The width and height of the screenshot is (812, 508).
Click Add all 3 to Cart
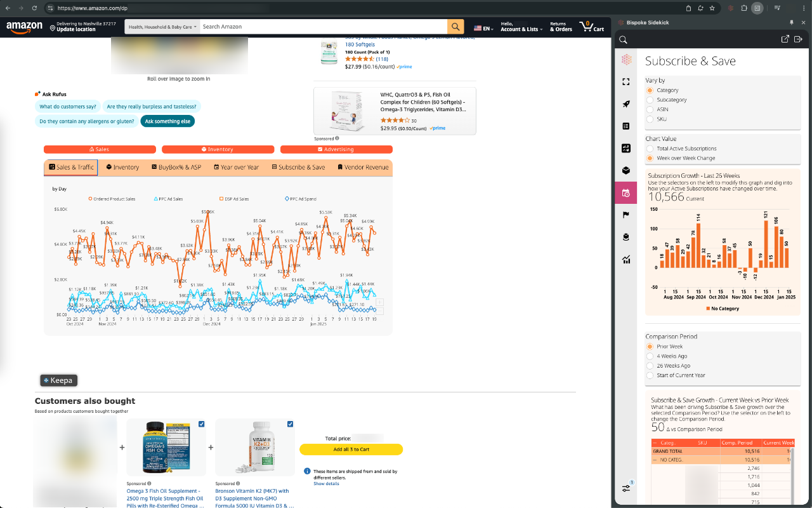(351, 450)
